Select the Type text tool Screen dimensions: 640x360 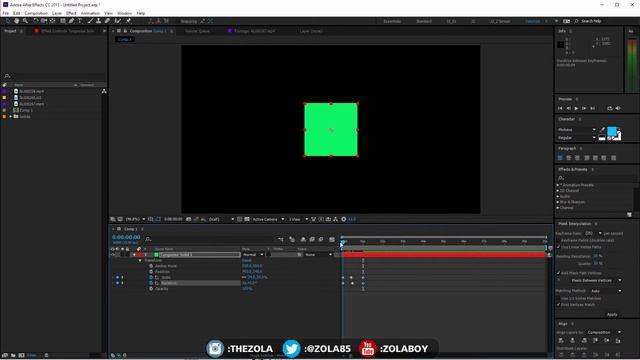80,21
